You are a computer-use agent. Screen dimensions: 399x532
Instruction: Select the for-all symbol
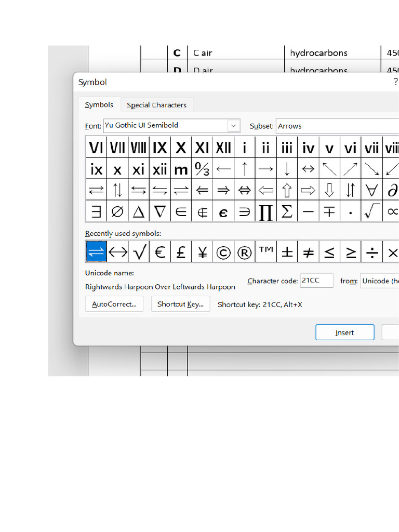(372, 190)
